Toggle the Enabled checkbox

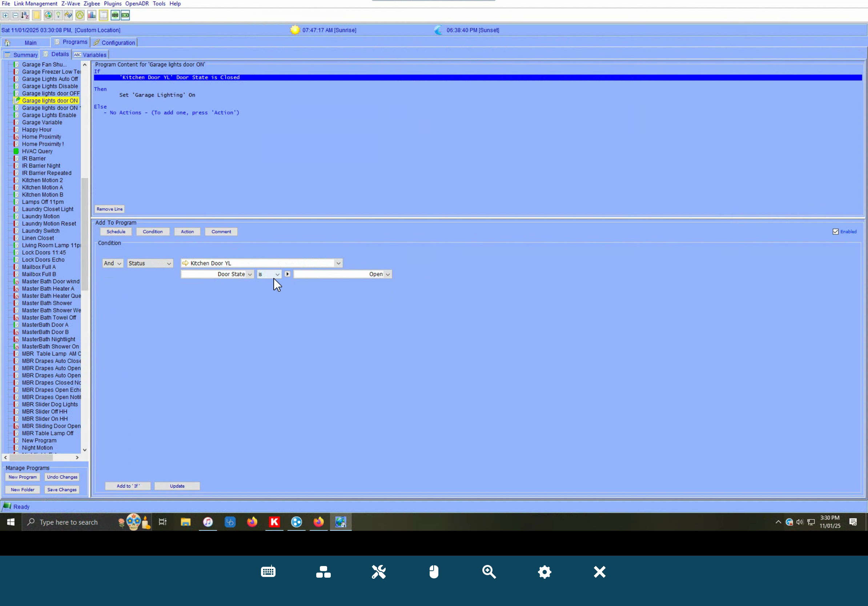[x=836, y=231]
